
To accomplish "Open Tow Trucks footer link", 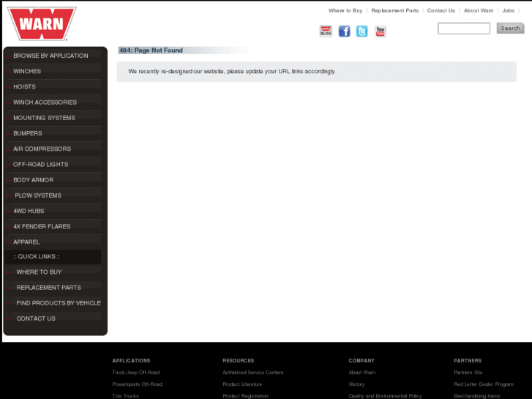I will [x=126, y=396].
